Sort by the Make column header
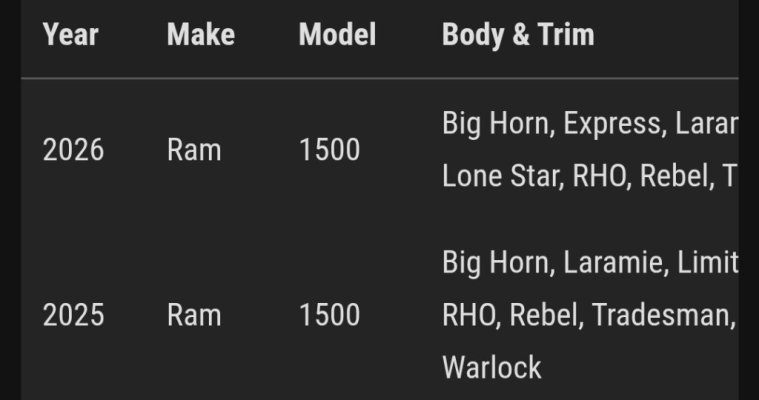759x400 pixels. click(201, 35)
